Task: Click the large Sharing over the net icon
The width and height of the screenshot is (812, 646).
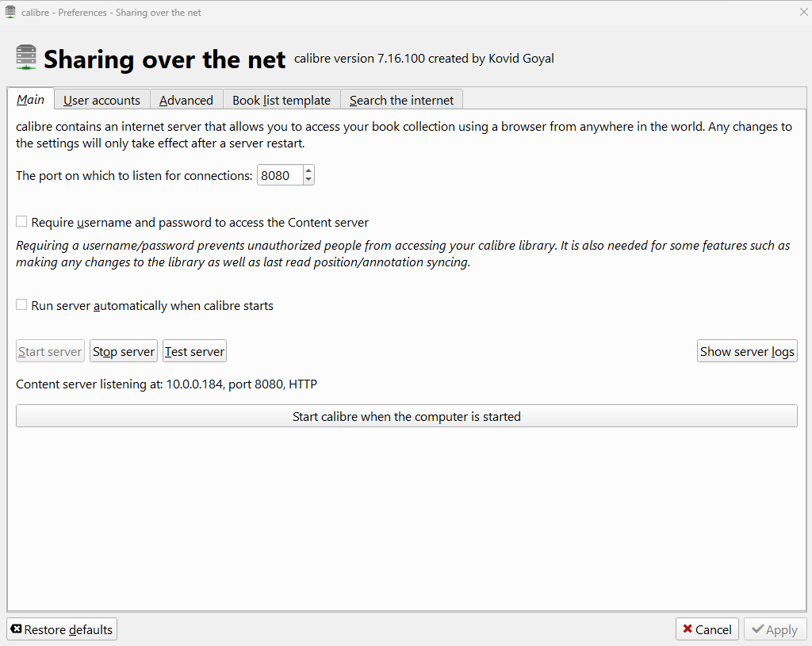Action: [26, 58]
